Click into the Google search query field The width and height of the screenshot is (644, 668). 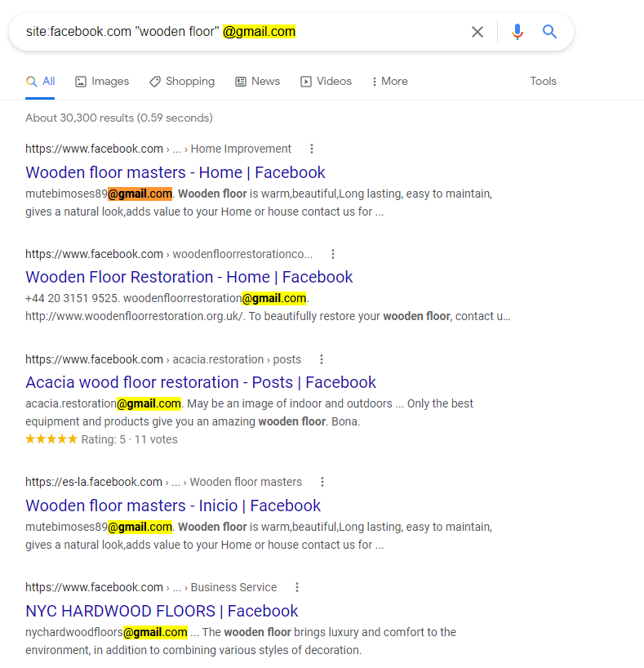click(x=237, y=32)
